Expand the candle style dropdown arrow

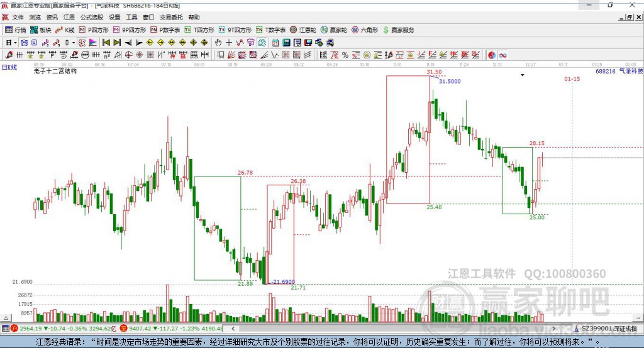pos(74,43)
